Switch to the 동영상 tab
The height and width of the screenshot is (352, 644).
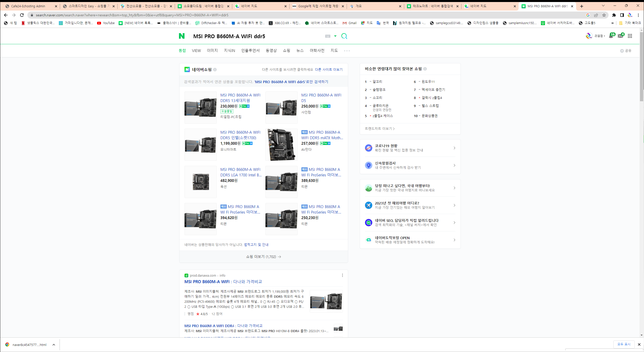point(271,51)
